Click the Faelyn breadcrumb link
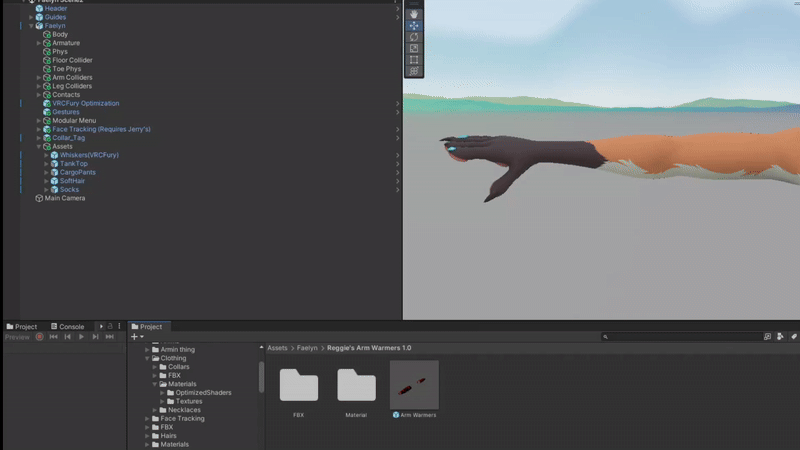Viewport: 800px width, 450px height. click(x=307, y=348)
